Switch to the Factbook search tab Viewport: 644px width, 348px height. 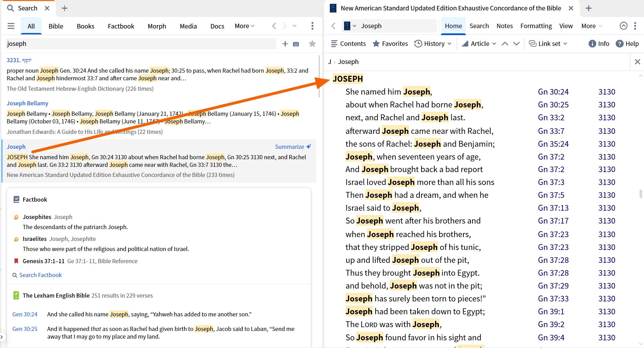pyautogui.click(x=121, y=26)
